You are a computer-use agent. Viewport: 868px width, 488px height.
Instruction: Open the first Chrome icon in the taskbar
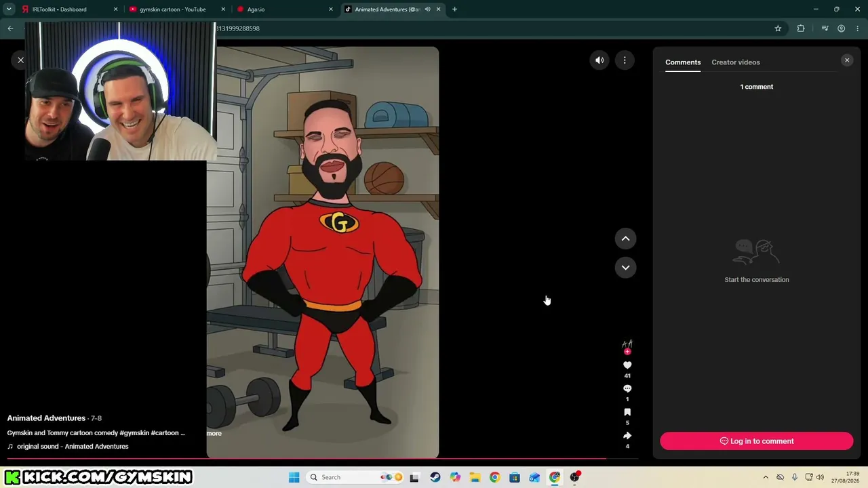point(494,477)
